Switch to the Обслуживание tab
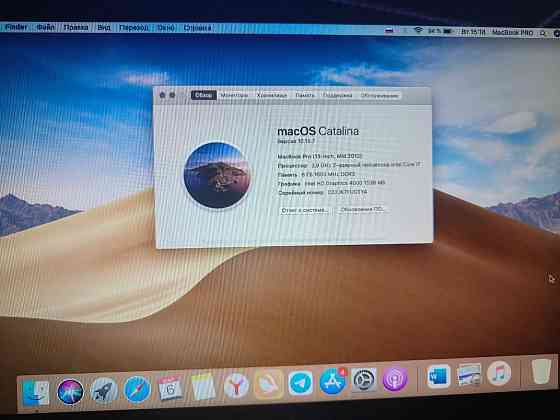This screenshot has height=420, width=560. pos(379,95)
